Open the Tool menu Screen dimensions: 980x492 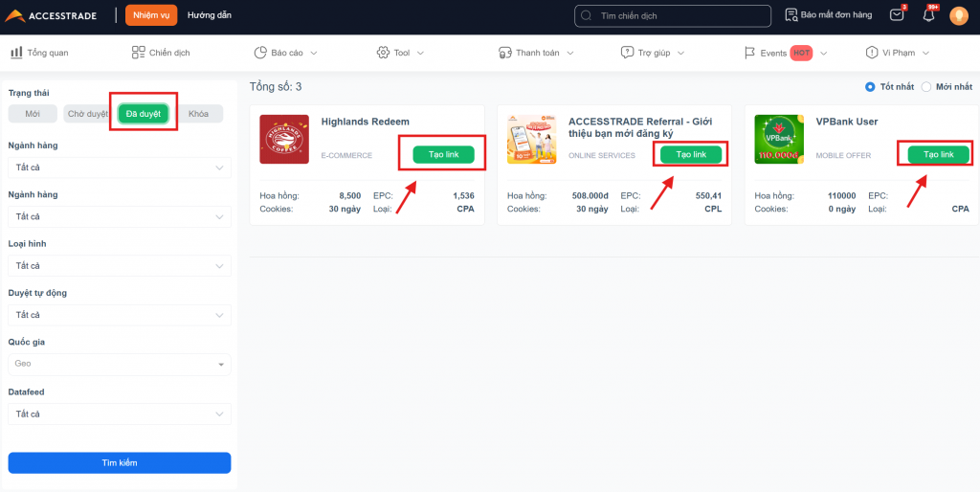(x=400, y=53)
